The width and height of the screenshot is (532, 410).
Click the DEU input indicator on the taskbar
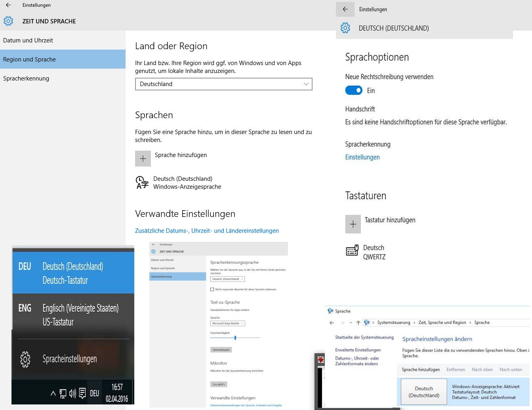pyautogui.click(x=94, y=393)
